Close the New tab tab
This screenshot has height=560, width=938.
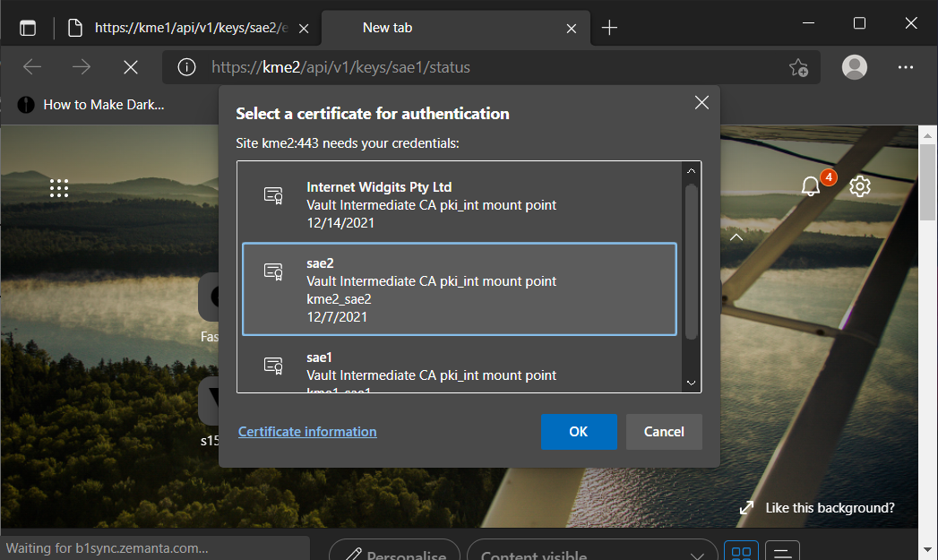point(572,29)
